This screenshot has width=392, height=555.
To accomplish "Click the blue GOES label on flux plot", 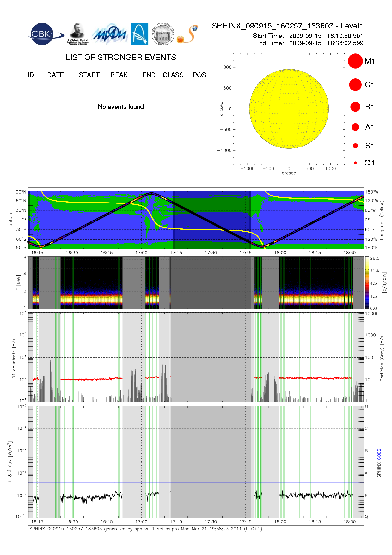I will pos(379,454).
